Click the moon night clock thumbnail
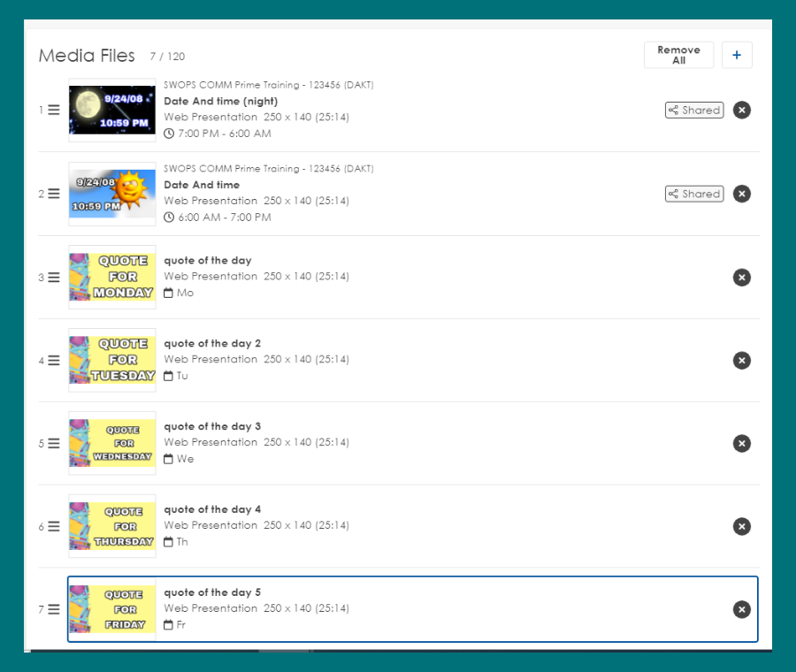The width and height of the screenshot is (796, 672). point(112,111)
